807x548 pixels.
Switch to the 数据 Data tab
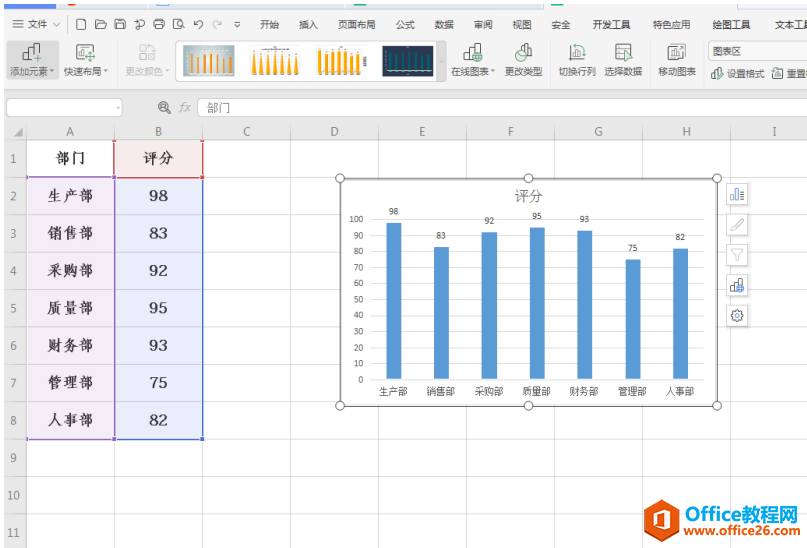(444, 24)
